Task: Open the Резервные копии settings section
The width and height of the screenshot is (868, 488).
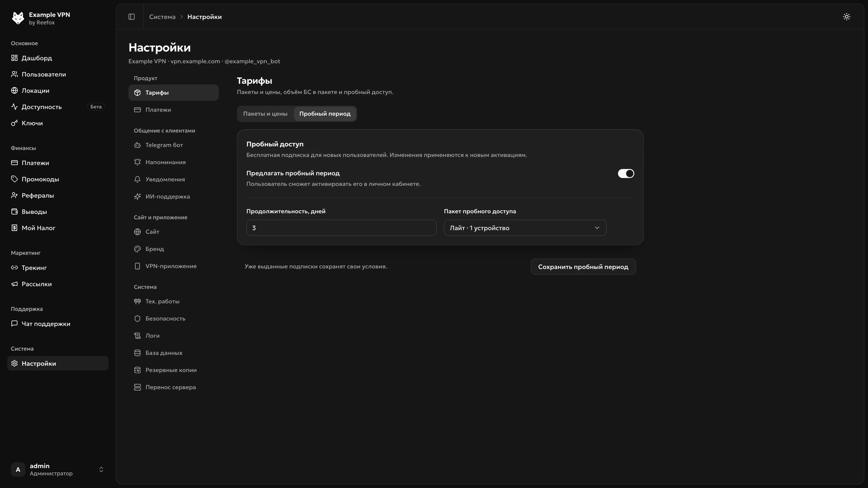Action: click(x=174, y=370)
